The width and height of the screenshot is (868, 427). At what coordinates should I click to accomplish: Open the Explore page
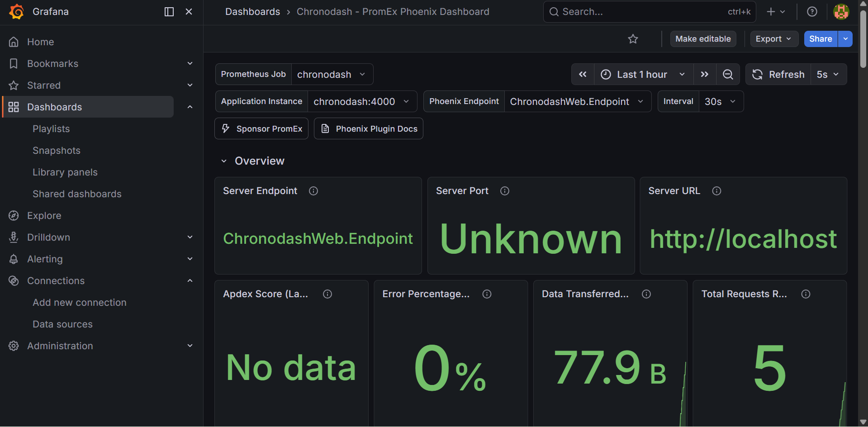point(44,216)
